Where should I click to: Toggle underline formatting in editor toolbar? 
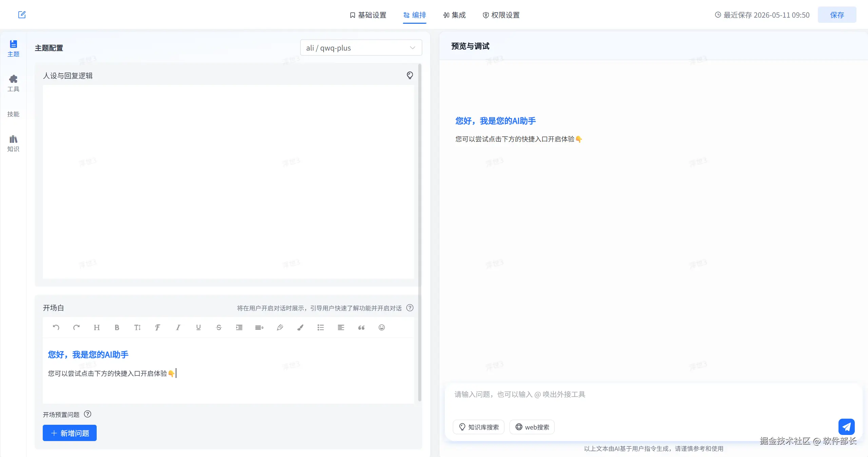click(x=198, y=327)
